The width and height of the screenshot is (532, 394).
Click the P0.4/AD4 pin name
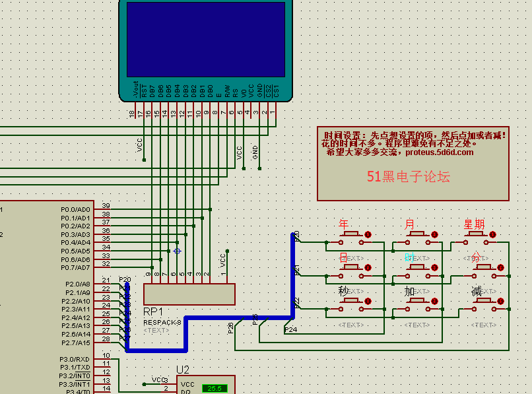pos(75,243)
